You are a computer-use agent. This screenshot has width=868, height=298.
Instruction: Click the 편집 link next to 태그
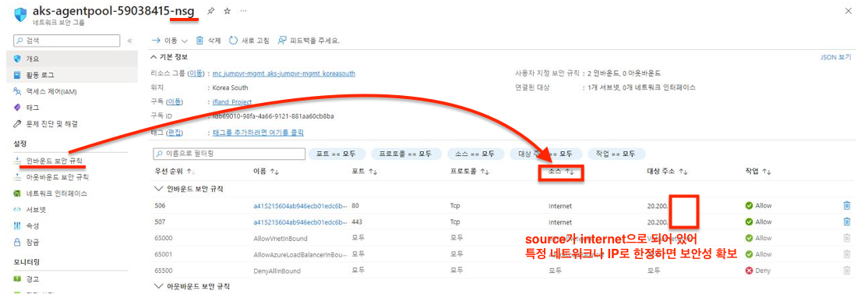(175, 133)
